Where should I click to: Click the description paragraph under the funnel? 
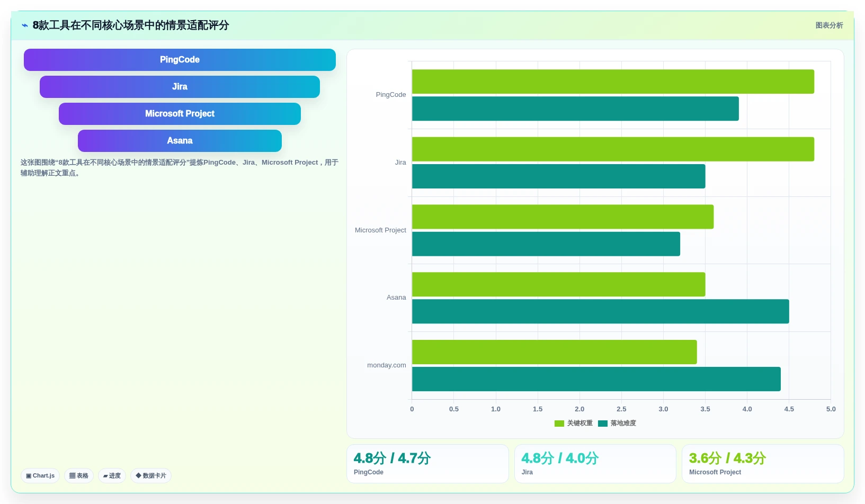pyautogui.click(x=180, y=168)
